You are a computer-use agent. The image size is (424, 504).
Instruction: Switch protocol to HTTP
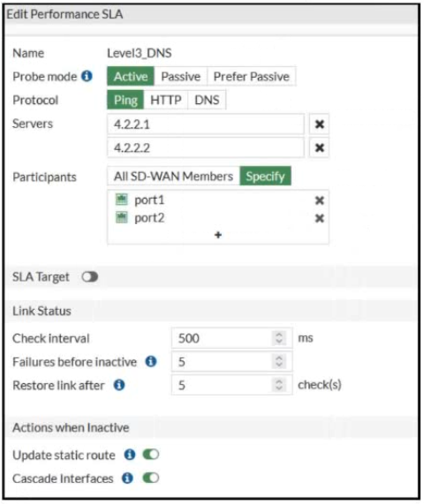click(x=166, y=100)
